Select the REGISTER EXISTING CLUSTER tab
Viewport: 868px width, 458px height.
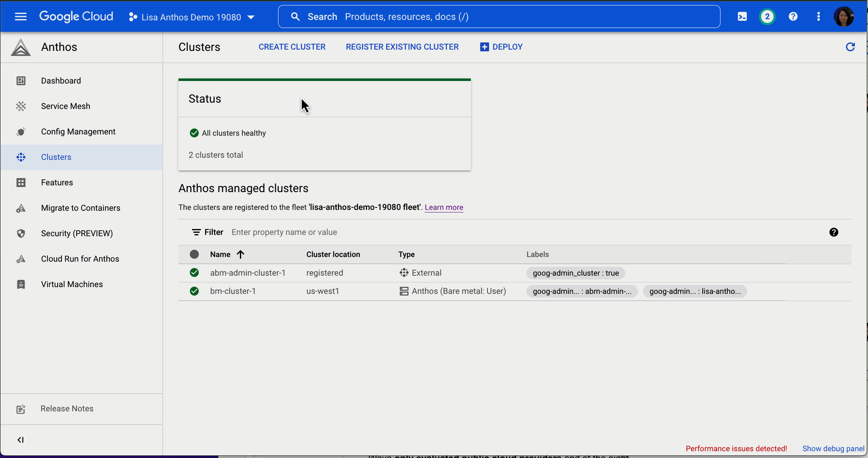(x=402, y=47)
